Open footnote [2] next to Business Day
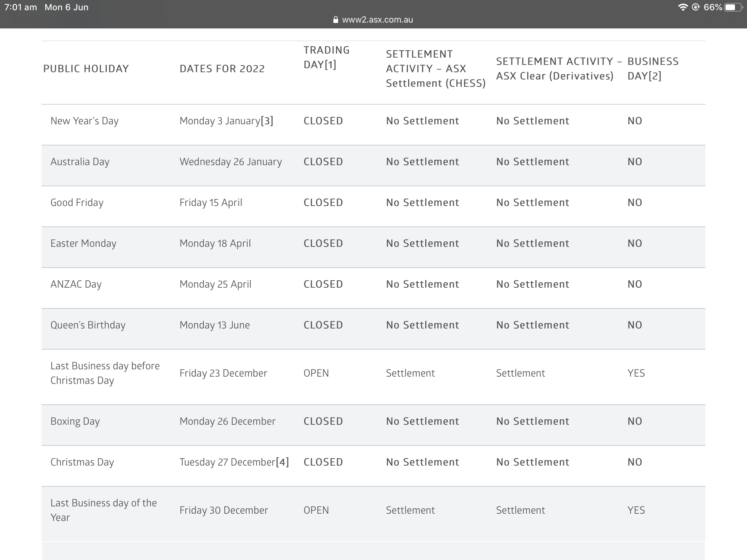The width and height of the screenshot is (747, 560). tap(655, 76)
